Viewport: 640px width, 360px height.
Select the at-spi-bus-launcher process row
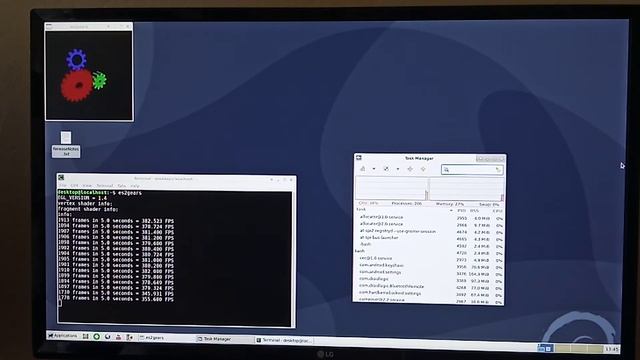(429, 238)
